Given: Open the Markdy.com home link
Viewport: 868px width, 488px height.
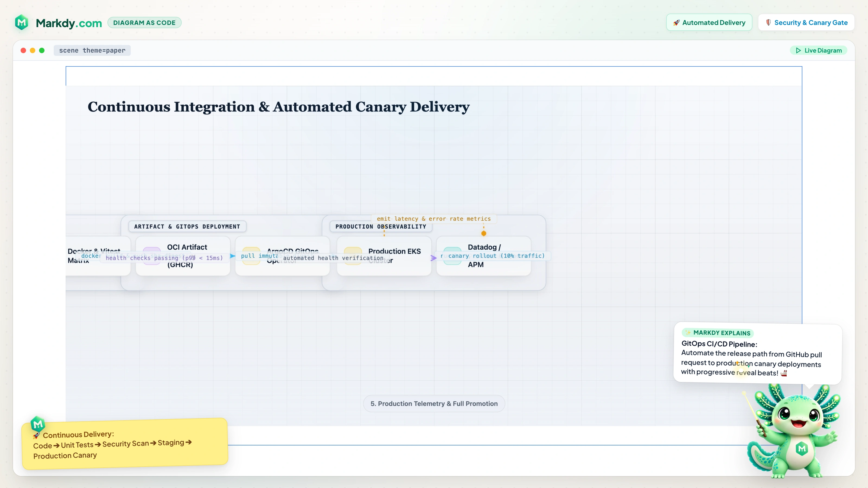Looking at the screenshot, I should tap(69, 23).
